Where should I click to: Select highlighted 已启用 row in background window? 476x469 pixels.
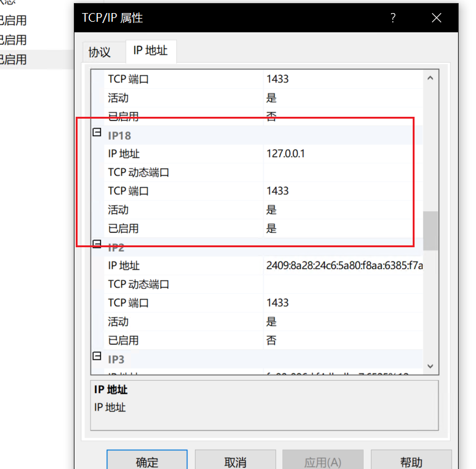[x=37, y=59]
